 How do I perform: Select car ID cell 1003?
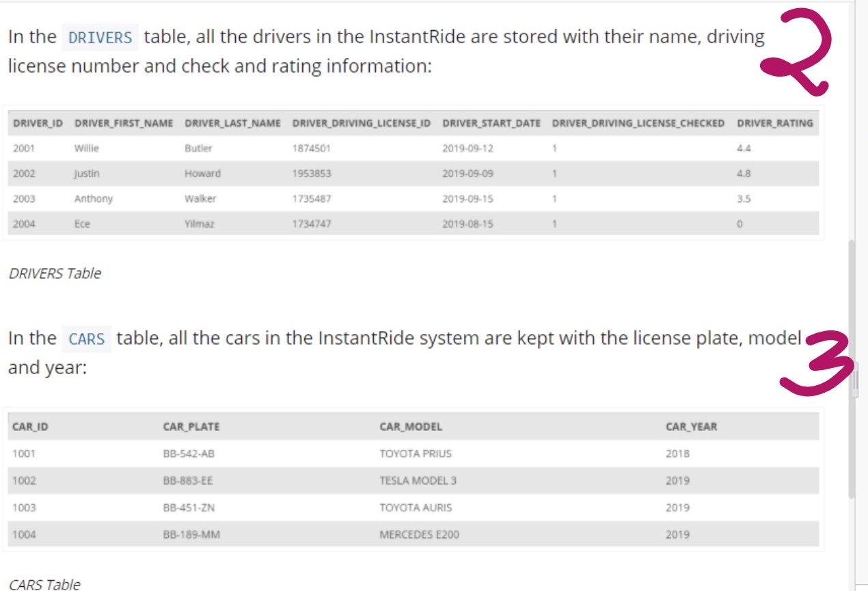pos(24,508)
